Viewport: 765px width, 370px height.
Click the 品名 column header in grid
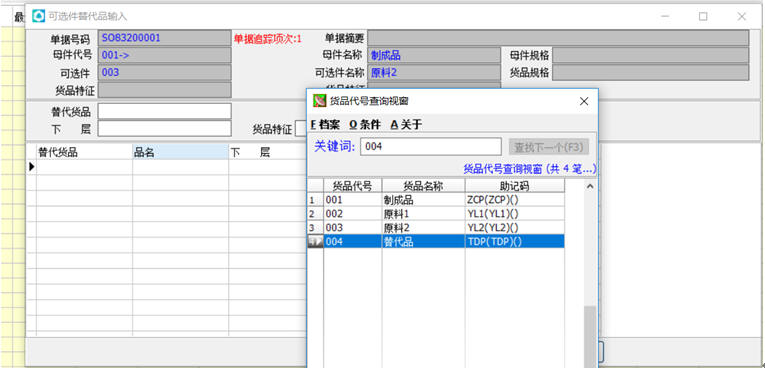tap(180, 152)
